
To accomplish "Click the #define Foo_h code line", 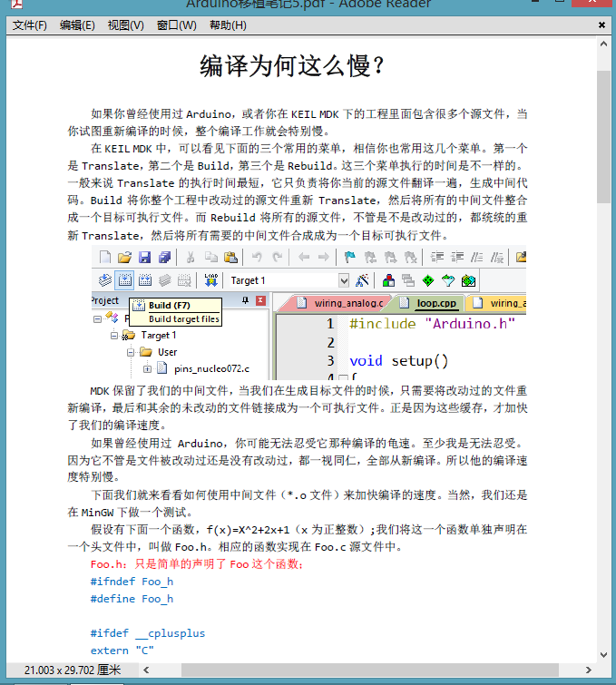I will (x=132, y=599).
